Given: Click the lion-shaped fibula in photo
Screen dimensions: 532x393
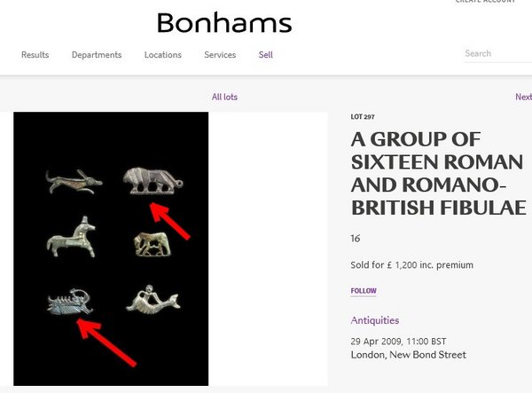Looking at the screenshot, I should coord(153,181).
